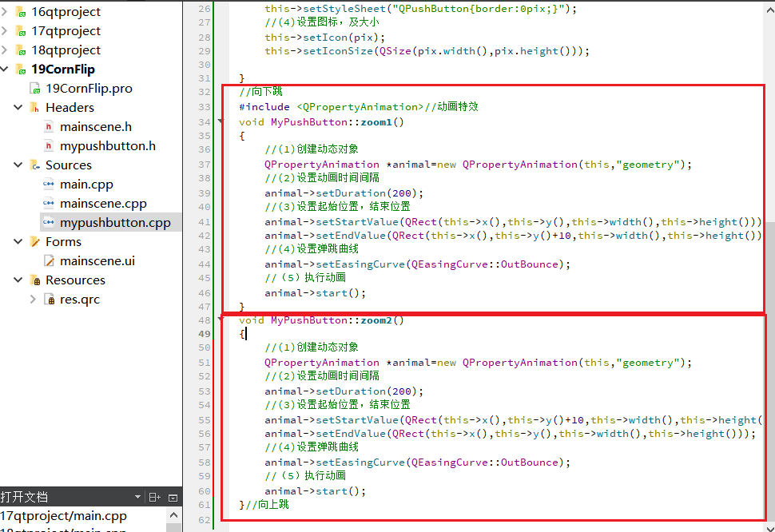Click the Forms folder icon
775x532 pixels.
click(34, 241)
